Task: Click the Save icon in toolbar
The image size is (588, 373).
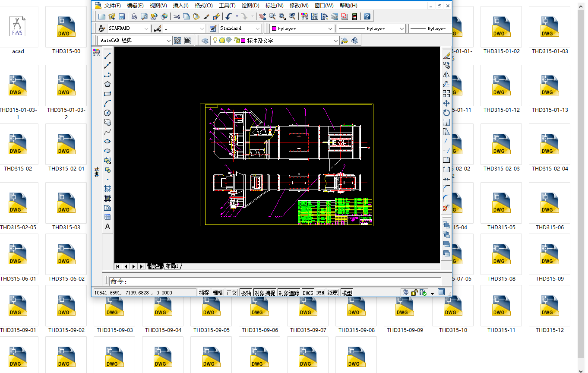Action: (x=122, y=16)
